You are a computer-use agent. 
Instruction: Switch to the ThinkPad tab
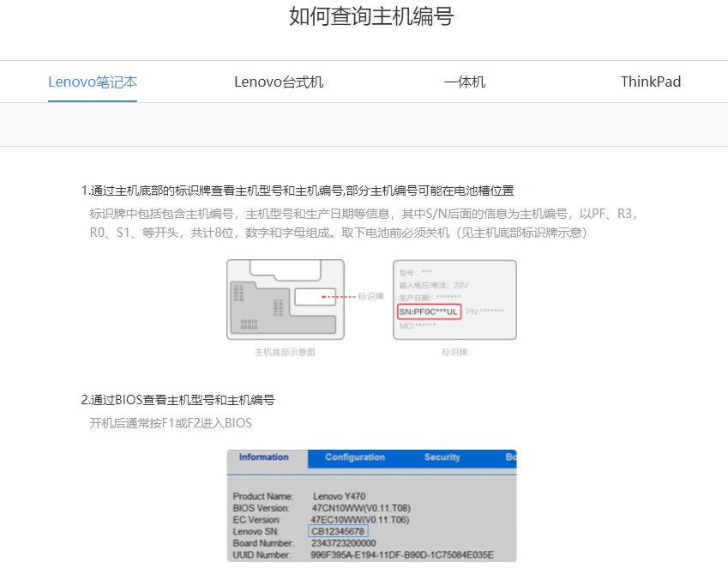tap(651, 82)
